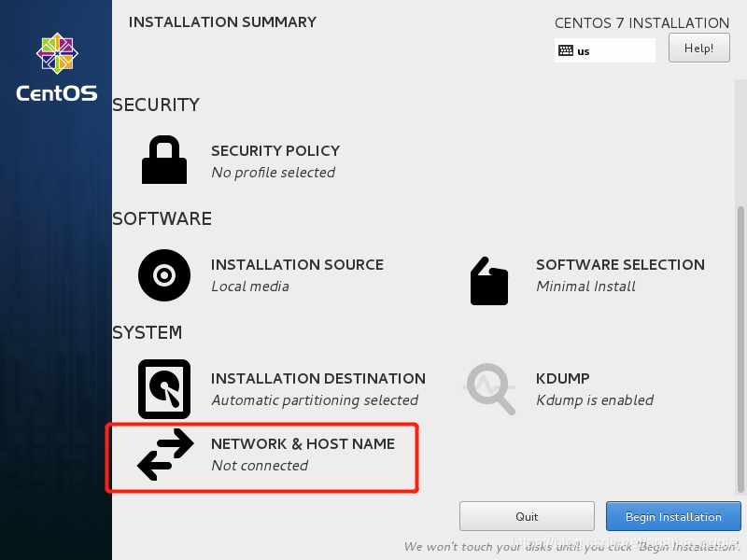Click 'Minimal Install' status text
The height and width of the screenshot is (560, 747).
[585, 287]
